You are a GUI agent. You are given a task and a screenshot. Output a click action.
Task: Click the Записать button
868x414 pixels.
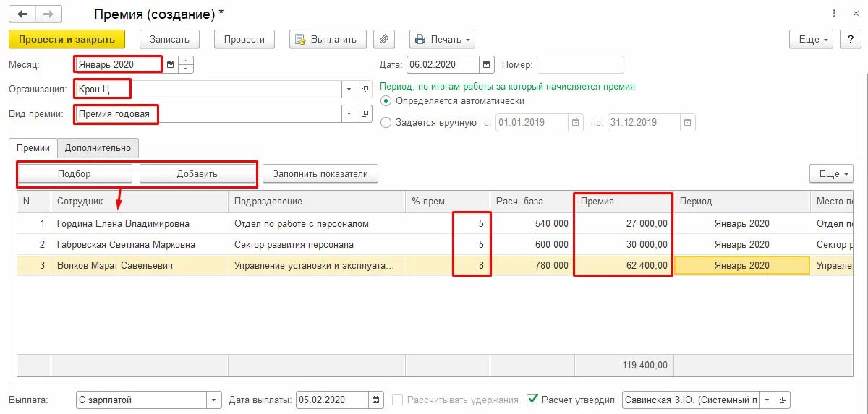169,39
